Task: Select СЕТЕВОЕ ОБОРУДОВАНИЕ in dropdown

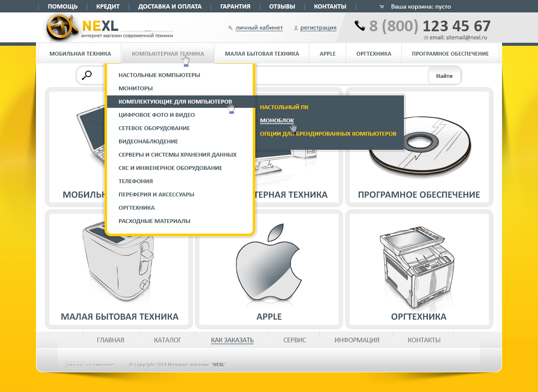Action: coord(154,128)
